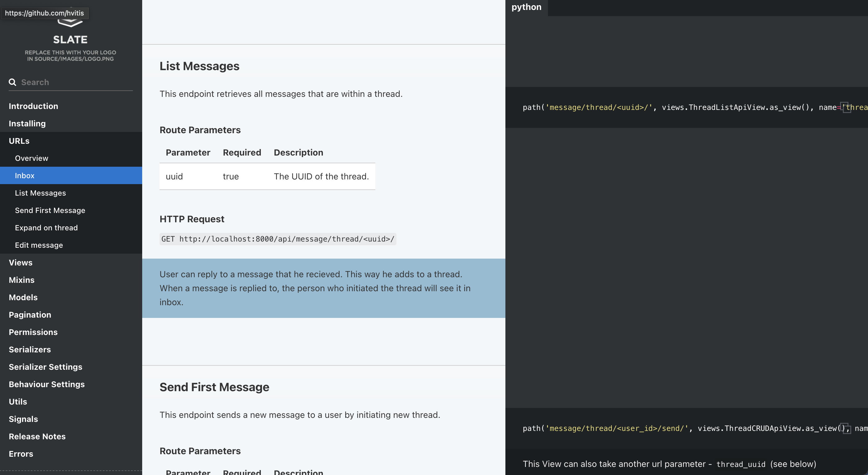Follow the github.com/hvitis link
Viewport: 868px width, 475px height.
click(45, 13)
